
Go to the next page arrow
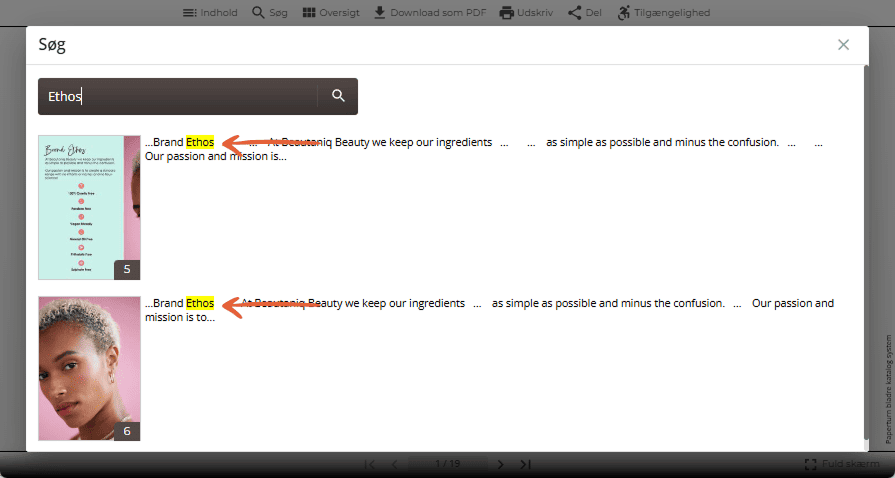pyautogui.click(x=501, y=464)
